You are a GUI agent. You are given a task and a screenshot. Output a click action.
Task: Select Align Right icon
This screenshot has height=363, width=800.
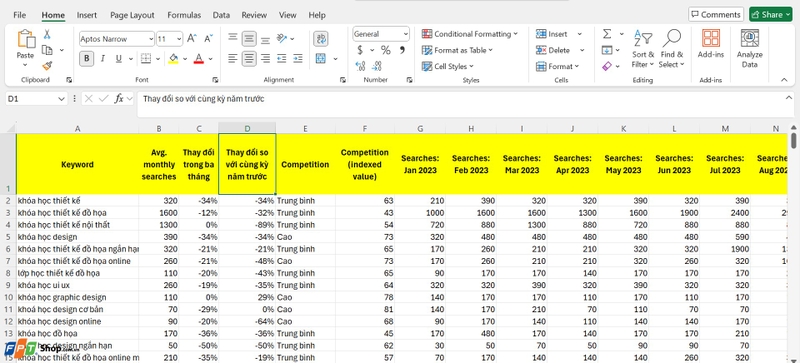tap(265, 59)
